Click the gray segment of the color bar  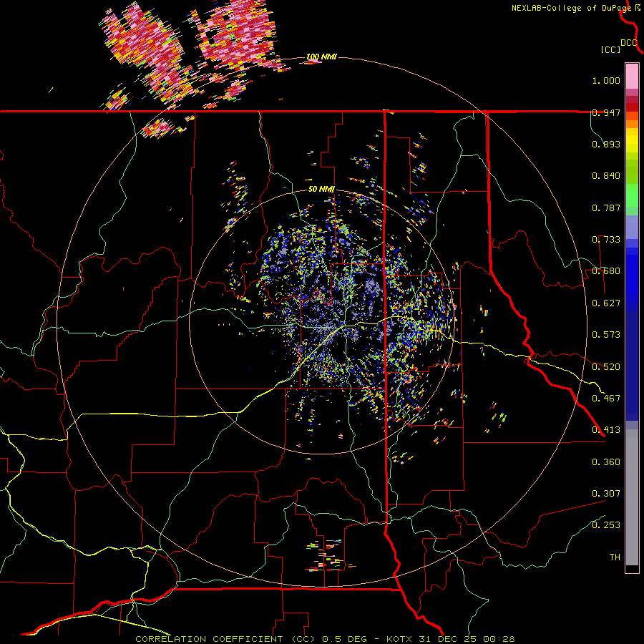pyautogui.click(x=632, y=497)
